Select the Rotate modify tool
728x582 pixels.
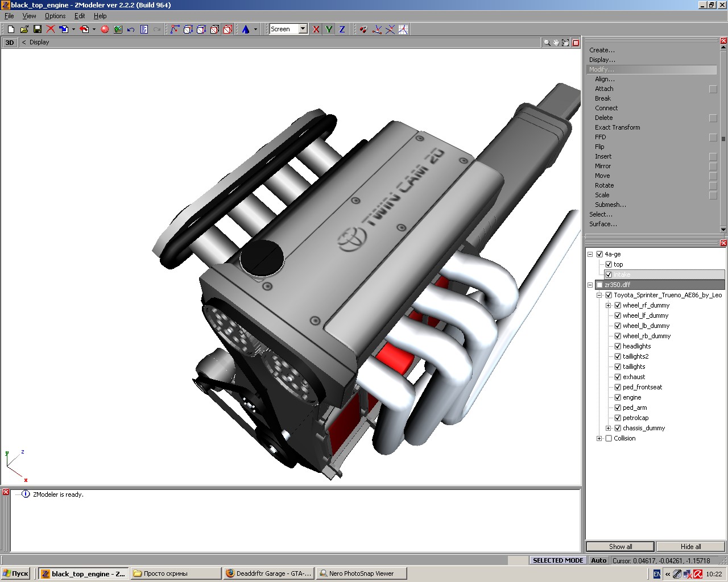point(604,185)
